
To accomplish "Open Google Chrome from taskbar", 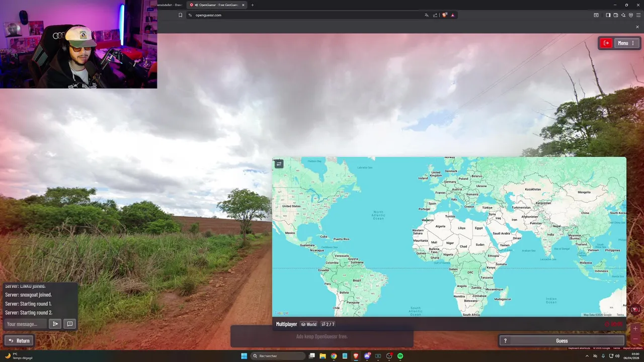I will pos(334,356).
